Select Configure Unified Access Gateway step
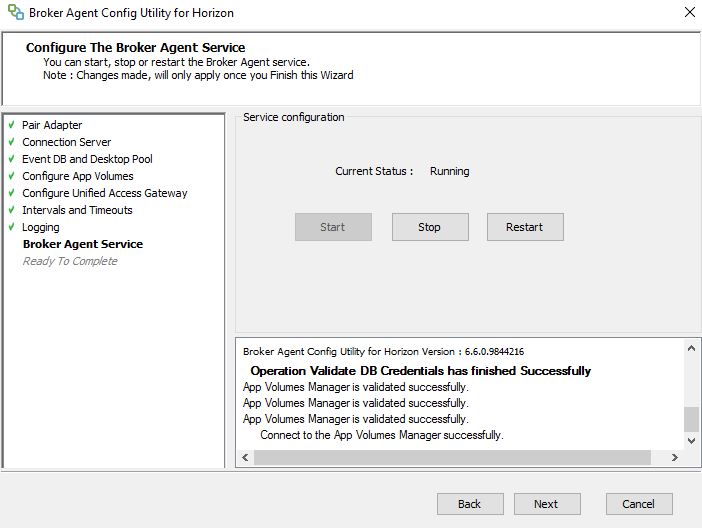Viewport: 702px width, 528px height. 105,193
